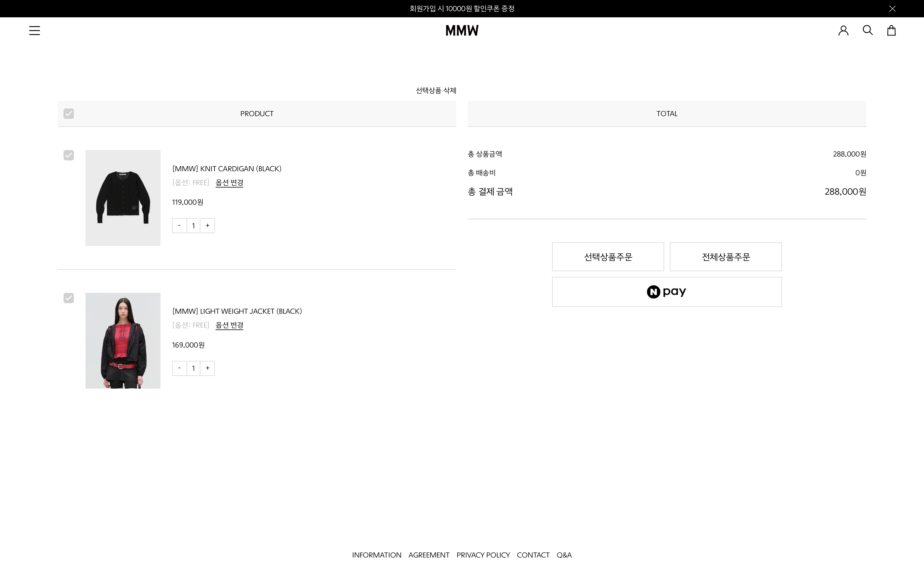
Task: Open the hamburger menu icon
Action: [34, 31]
